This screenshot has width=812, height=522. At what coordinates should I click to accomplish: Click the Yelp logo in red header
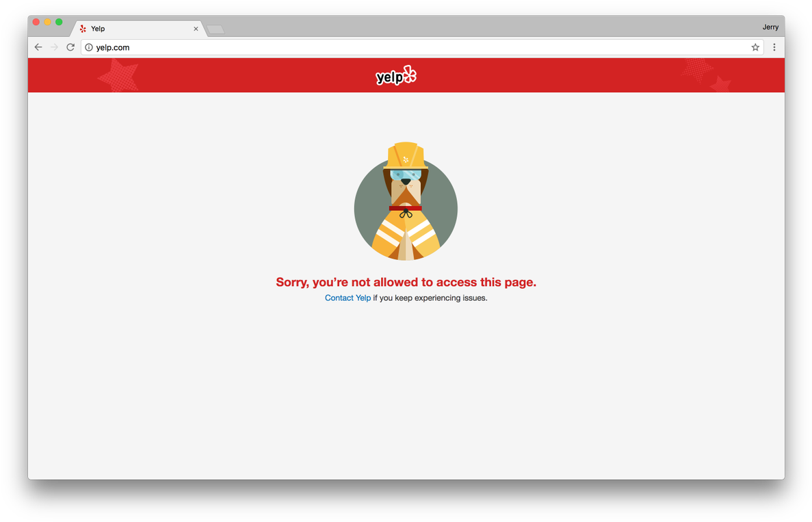(396, 76)
